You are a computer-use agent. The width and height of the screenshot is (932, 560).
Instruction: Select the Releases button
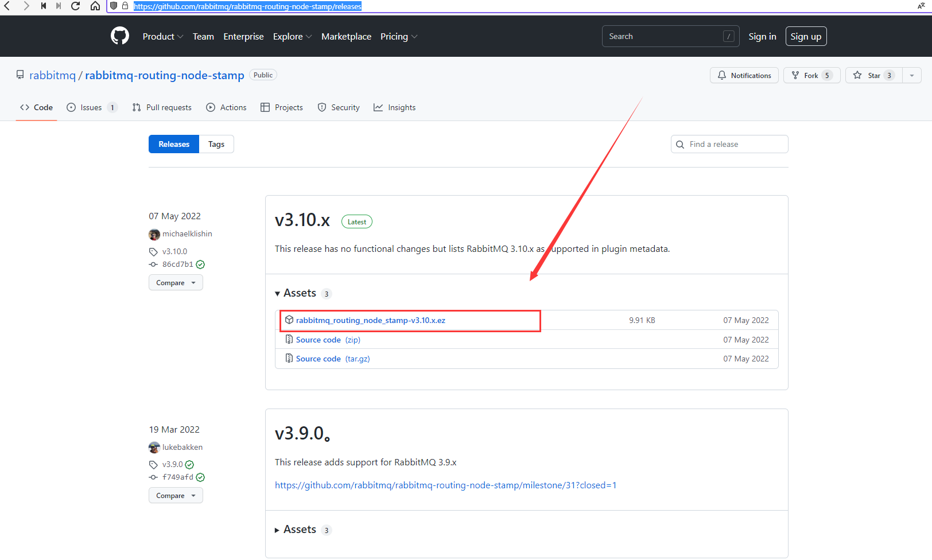click(174, 144)
